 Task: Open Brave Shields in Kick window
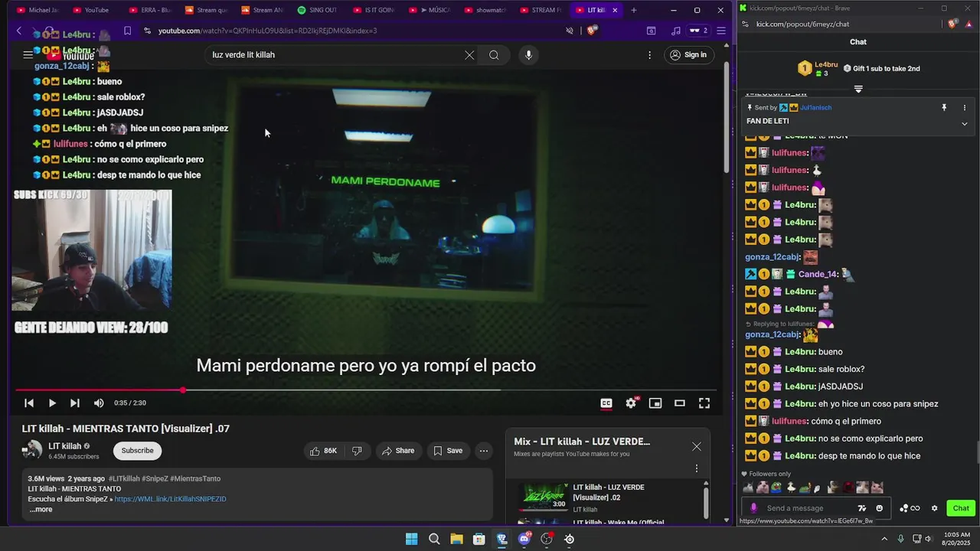952,24
